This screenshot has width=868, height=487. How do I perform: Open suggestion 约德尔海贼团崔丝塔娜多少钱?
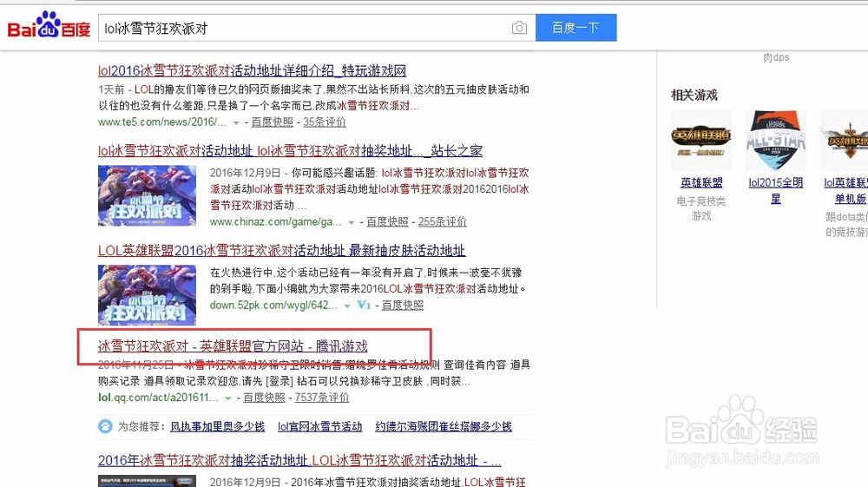[x=444, y=427]
